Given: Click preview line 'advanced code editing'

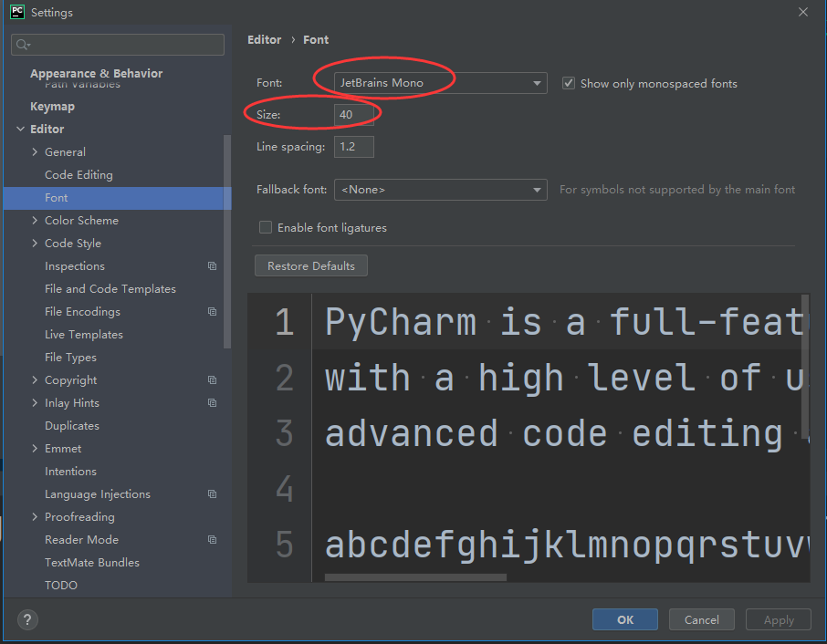Looking at the screenshot, I should point(554,433).
